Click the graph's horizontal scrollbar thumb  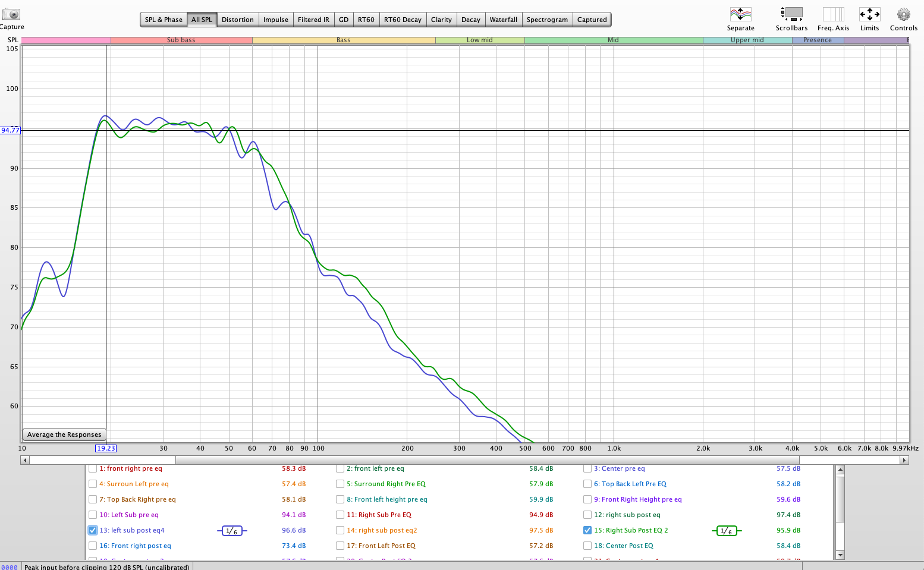[x=488, y=460]
